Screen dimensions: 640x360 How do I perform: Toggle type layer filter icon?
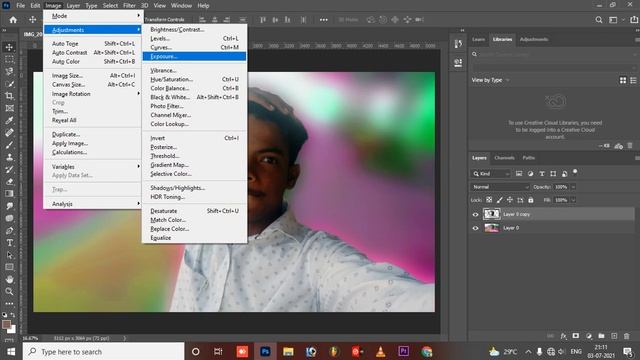click(x=542, y=173)
